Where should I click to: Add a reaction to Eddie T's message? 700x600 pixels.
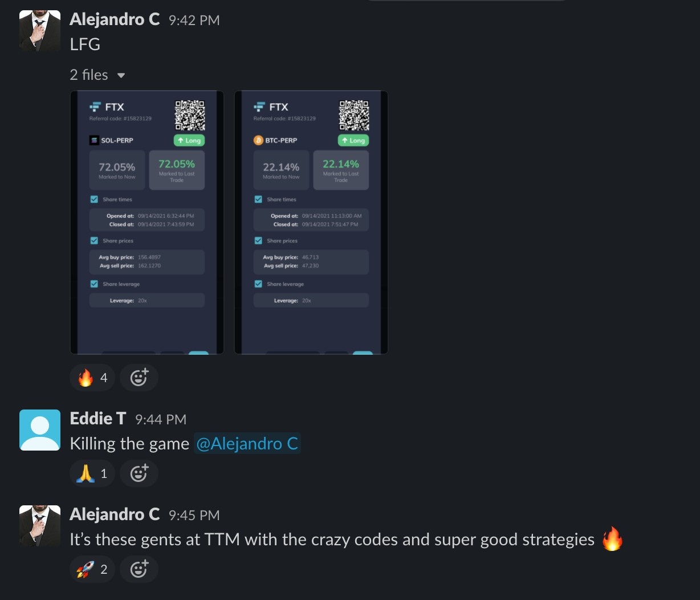[x=139, y=473]
